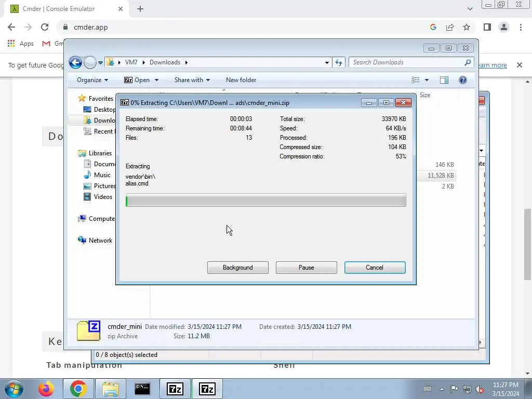Open address bar history dropdown
Viewport: 532px width, 399px height.
click(x=327, y=62)
